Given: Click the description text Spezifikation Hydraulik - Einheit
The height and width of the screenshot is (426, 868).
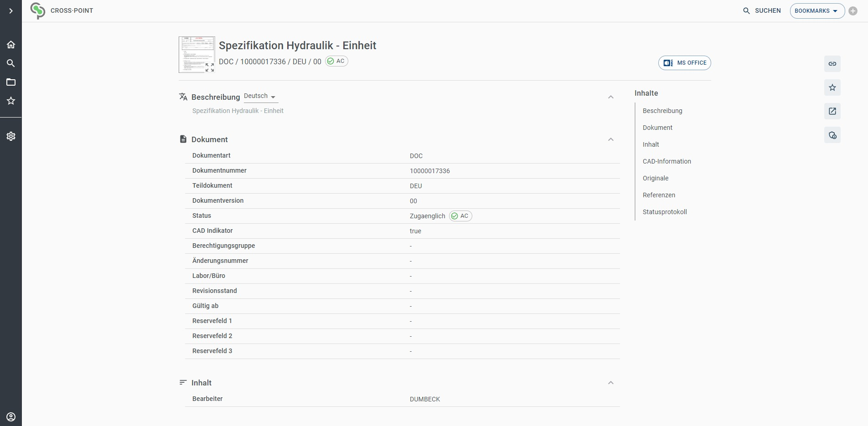Looking at the screenshot, I should (238, 111).
